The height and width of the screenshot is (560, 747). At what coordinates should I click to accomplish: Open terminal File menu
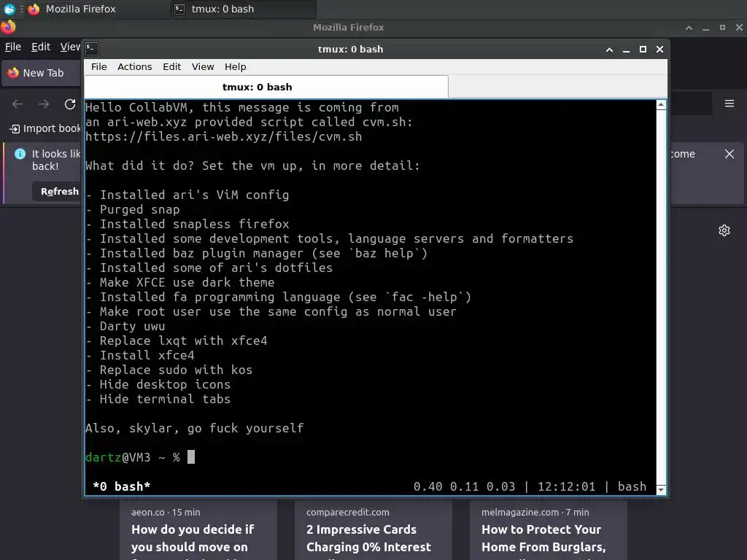pos(99,66)
